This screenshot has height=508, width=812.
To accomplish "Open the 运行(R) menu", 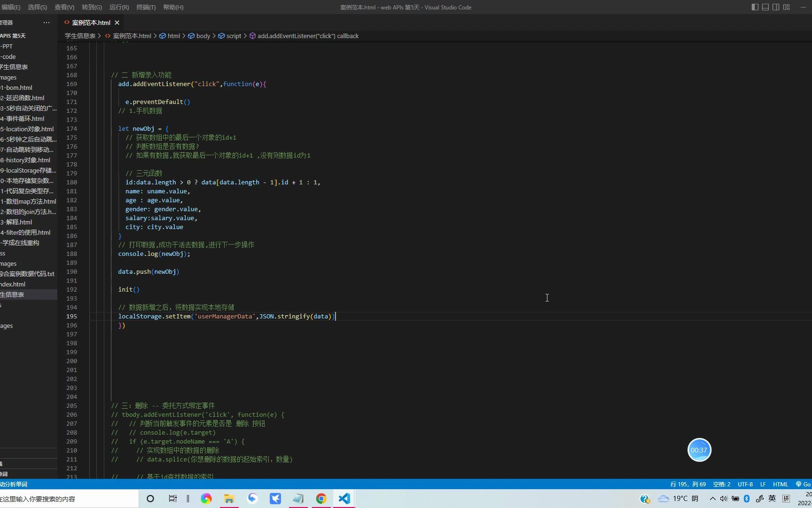I will click(119, 7).
